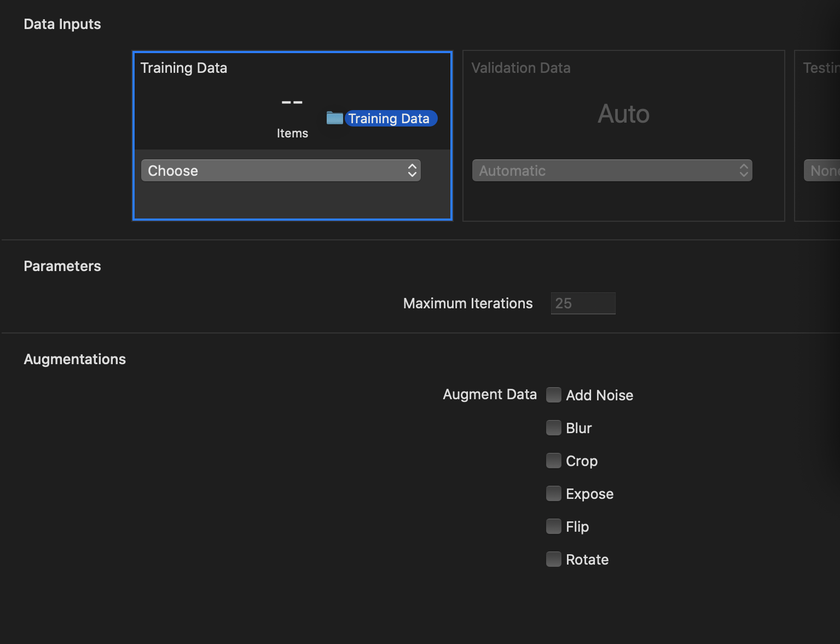Enable the Rotate augmentation checkbox
The height and width of the screenshot is (644, 840).
pyautogui.click(x=554, y=559)
